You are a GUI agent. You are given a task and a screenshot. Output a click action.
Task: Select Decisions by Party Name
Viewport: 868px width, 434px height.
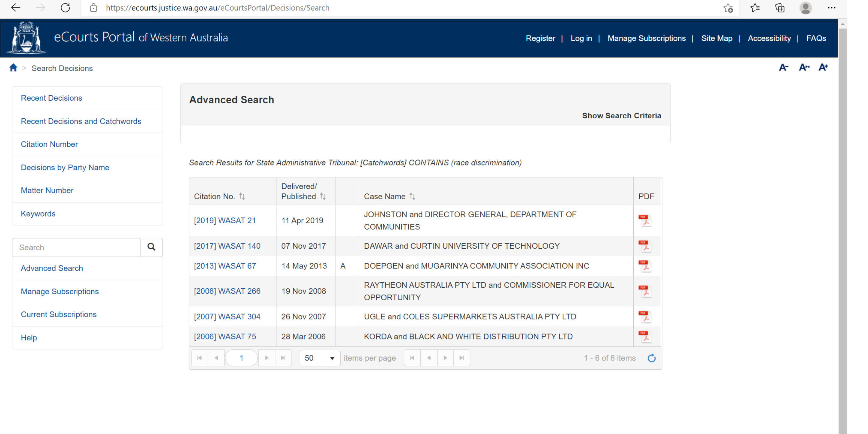(x=65, y=168)
